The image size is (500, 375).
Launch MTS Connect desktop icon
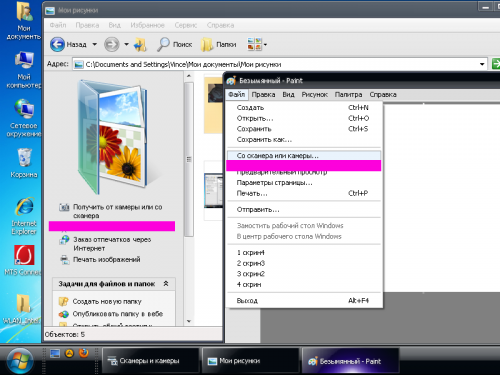tap(23, 261)
